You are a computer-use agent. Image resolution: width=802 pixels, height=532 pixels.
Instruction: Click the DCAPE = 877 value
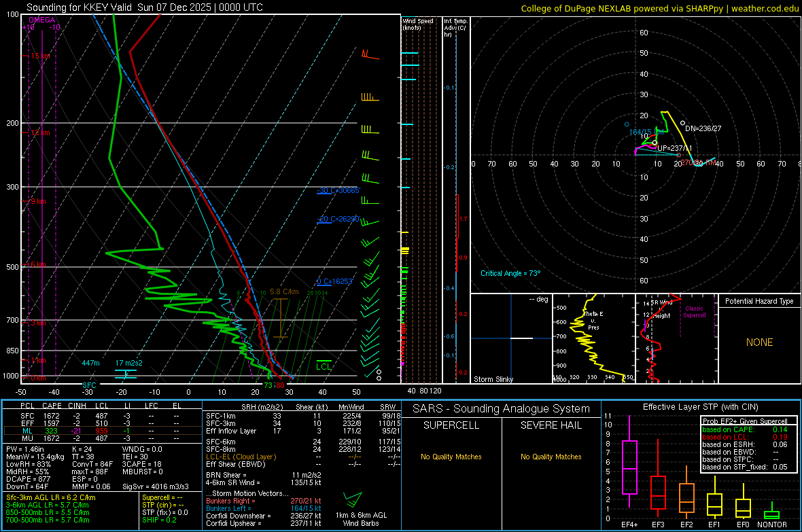pos(28,479)
